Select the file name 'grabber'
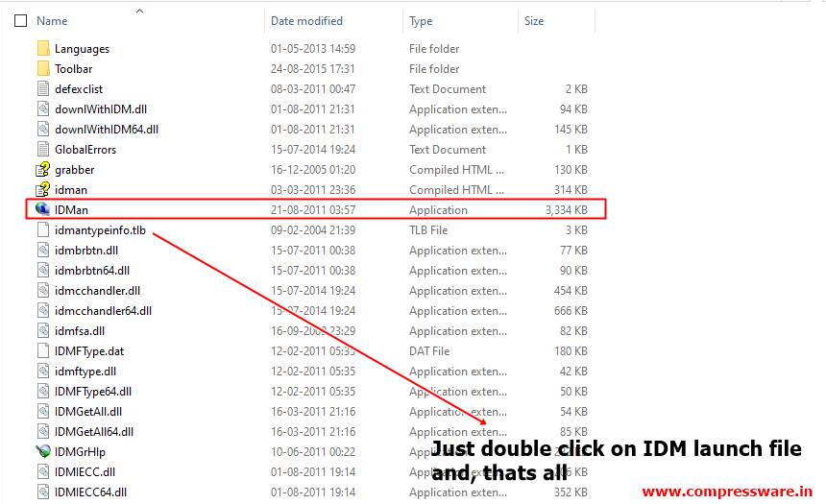 74,170
